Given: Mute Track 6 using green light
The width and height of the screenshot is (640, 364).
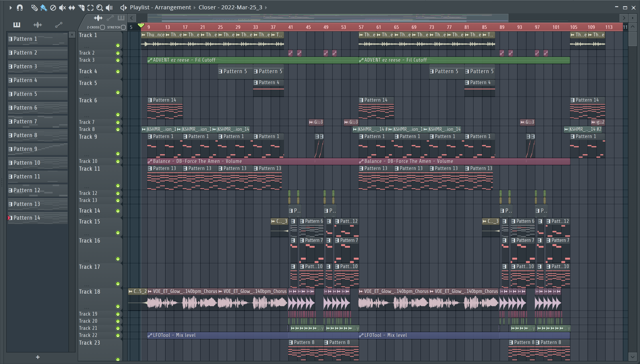Looking at the screenshot, I should 118,115.
